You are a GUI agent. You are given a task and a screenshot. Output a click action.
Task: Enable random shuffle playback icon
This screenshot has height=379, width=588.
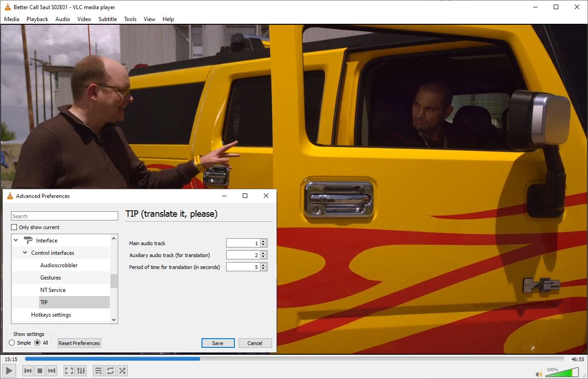click(x=122, y=371)
